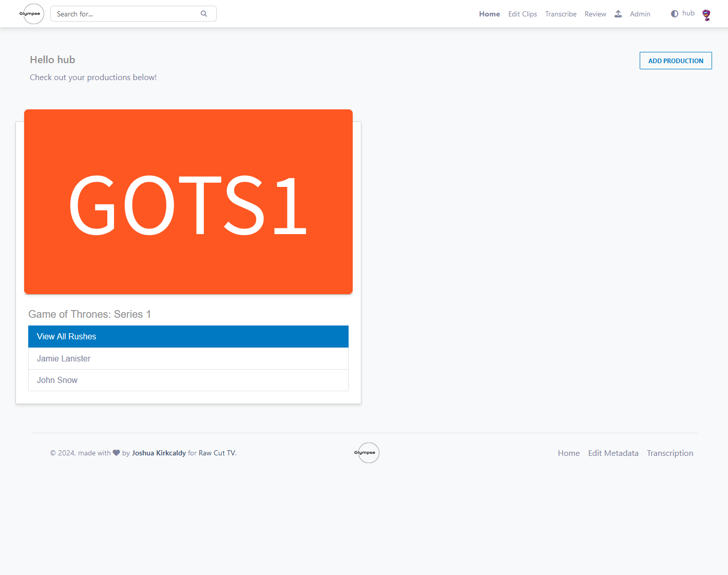Click Edit Metadata in the footer

(x=613, y=453)
